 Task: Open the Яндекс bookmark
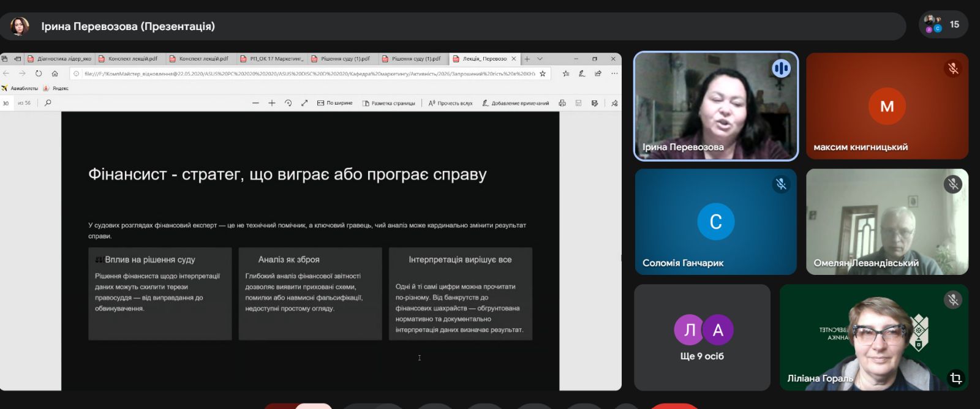(56, 88)
